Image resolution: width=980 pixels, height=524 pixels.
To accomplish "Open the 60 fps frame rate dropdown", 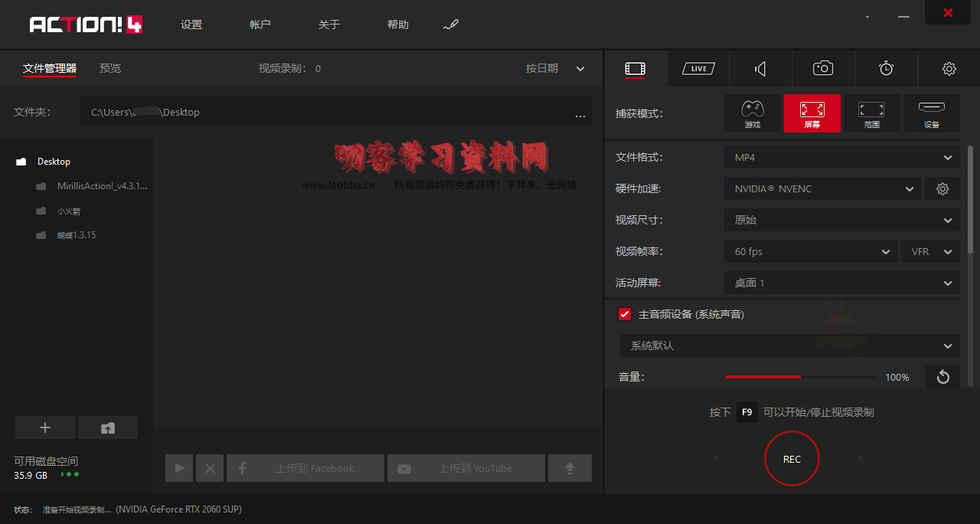I will point(811,251).
